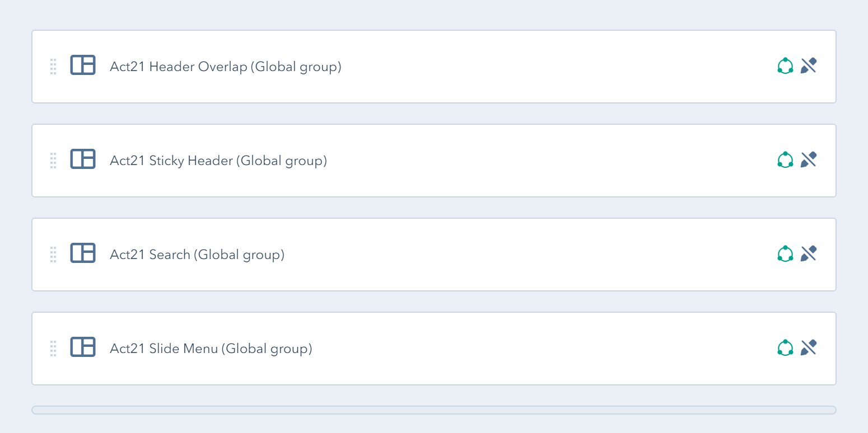Click the drag handle beside Act21 Slide Menu

point(54,348)
